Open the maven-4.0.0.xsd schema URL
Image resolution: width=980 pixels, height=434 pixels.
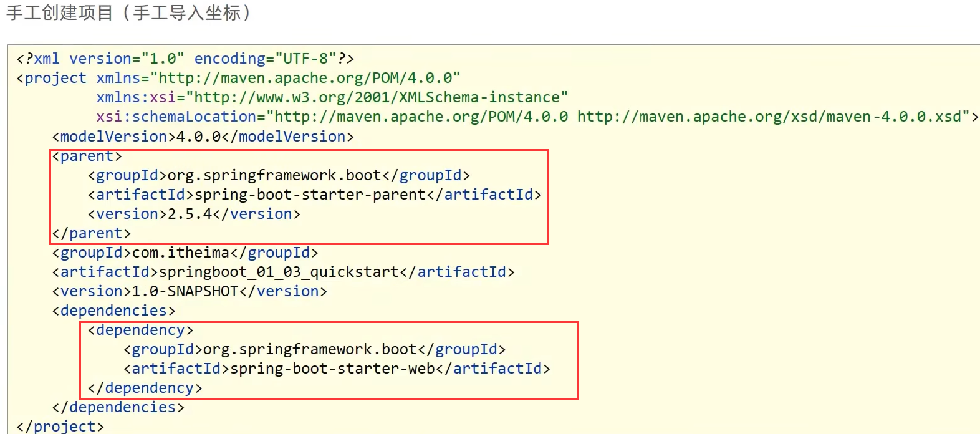pyautogui.click(x=773, y=117)
